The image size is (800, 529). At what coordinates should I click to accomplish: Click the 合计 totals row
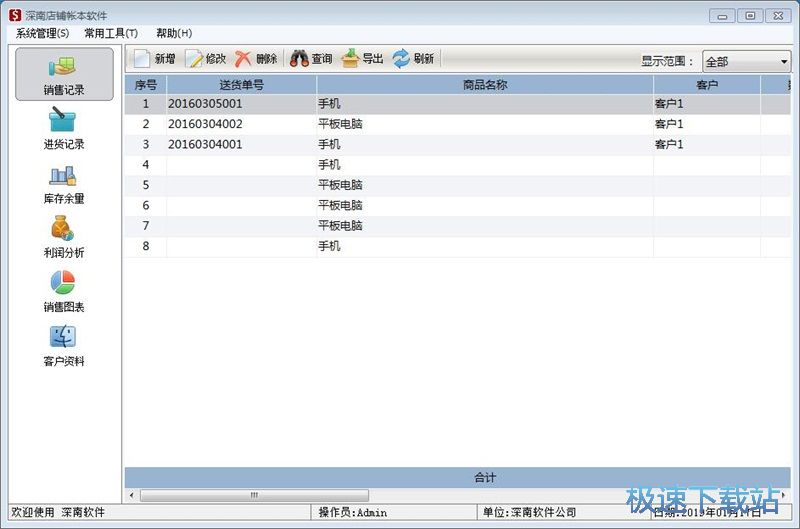(458, 477)
